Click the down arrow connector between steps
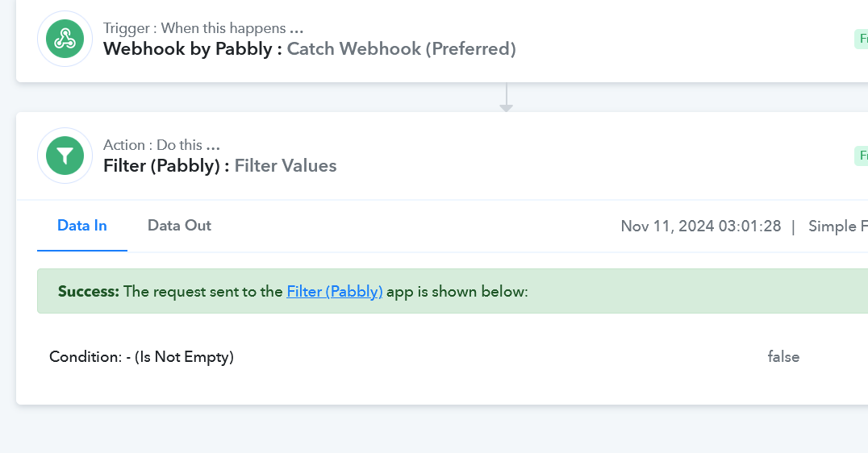This screenshot has height=453, width=868. 506,98
